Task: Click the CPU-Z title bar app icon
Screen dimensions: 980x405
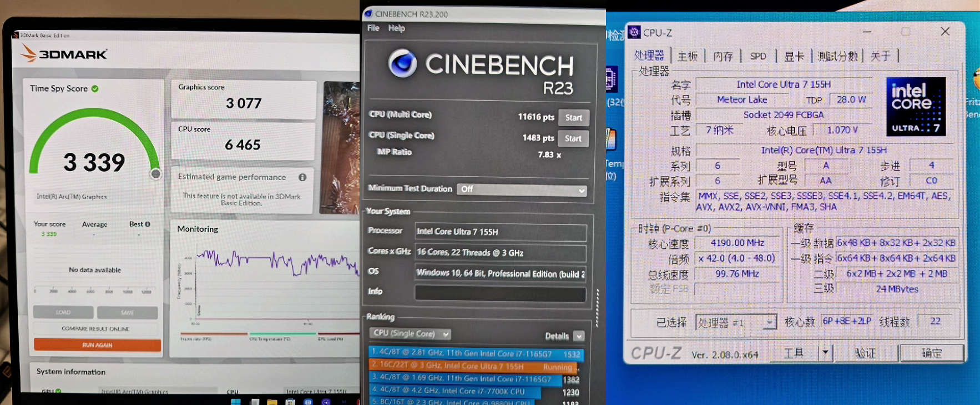Action: 634,32
